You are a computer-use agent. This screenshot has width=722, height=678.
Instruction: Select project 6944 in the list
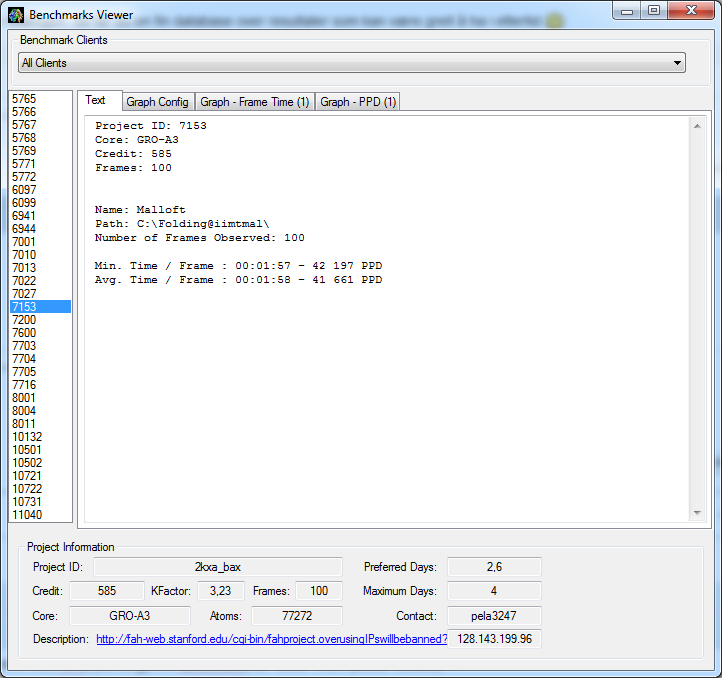click(x=40, y=228)
